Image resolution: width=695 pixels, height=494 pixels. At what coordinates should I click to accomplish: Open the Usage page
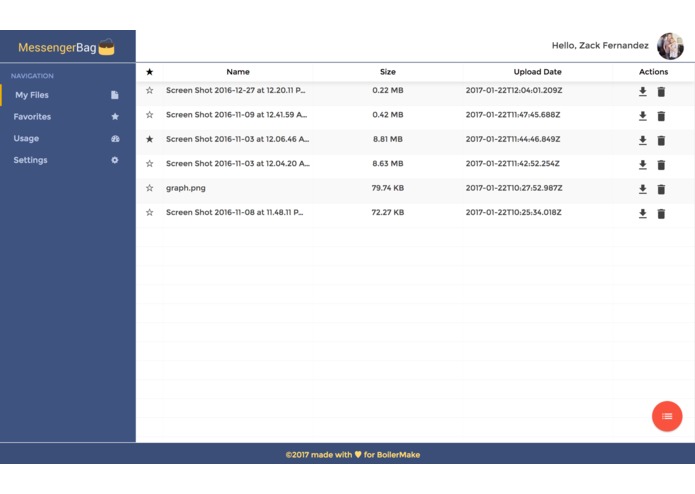tap(68, 138)
